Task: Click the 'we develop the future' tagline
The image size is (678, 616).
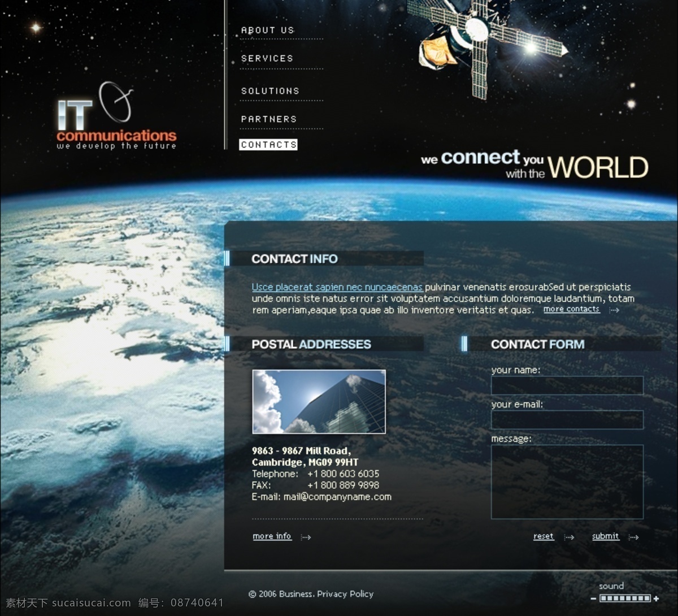Action: (x=116, y=146)
